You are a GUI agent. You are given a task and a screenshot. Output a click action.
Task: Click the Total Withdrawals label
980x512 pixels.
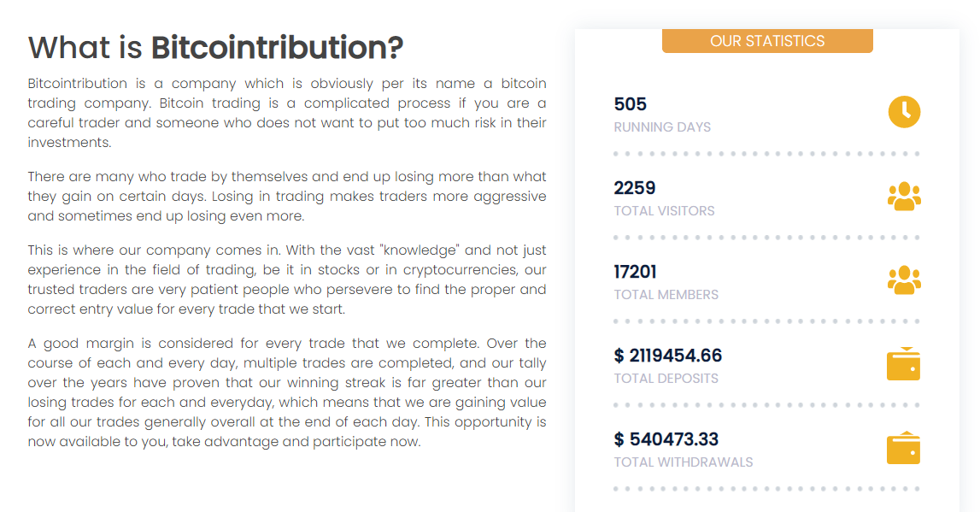pyautogui.click(x=684, y=462)
